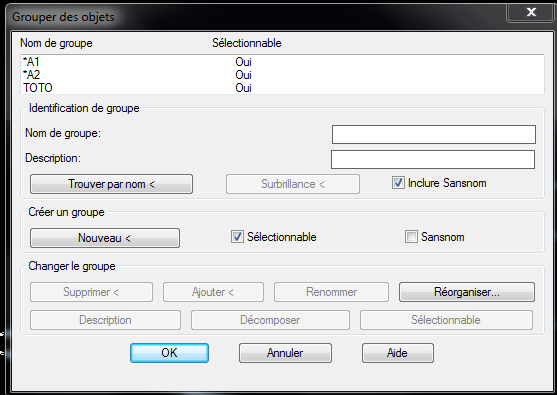Click the Décomposer button

click(x=270, y=320)
